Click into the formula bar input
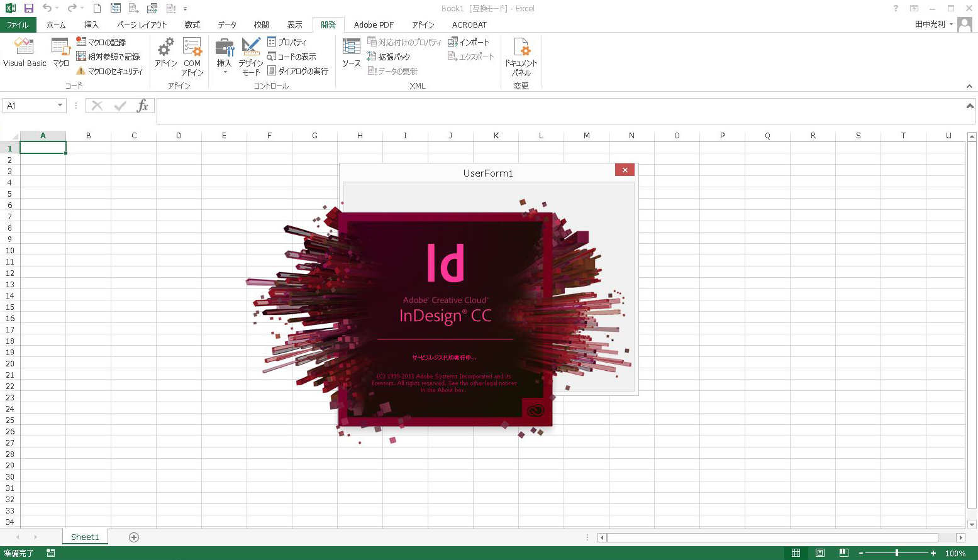978x560 pixels. (560, 111)
